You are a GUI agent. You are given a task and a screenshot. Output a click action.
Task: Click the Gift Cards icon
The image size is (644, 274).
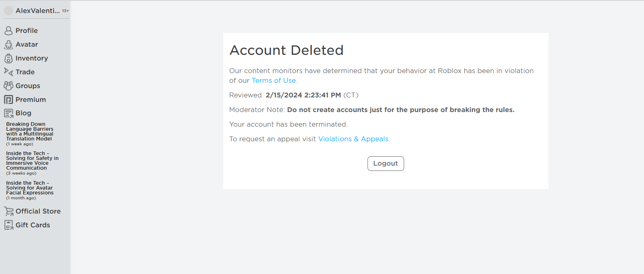point(9,225)
